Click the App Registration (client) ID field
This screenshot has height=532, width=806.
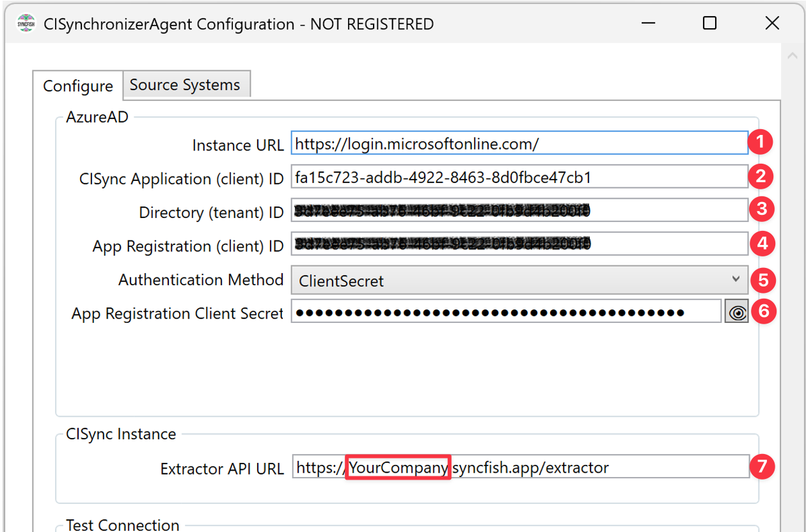point(519,244)
